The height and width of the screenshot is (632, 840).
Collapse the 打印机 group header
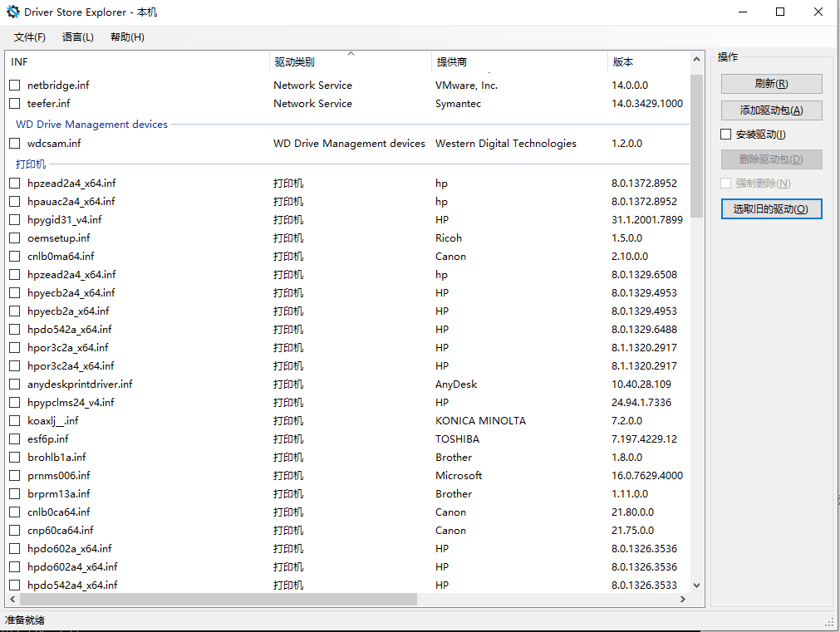tap(31, 164)
